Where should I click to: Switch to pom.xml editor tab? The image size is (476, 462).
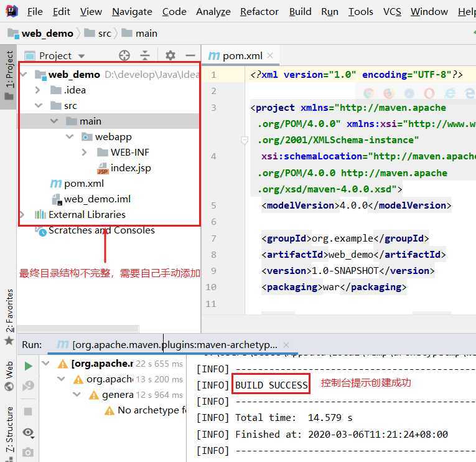(242, 55)
